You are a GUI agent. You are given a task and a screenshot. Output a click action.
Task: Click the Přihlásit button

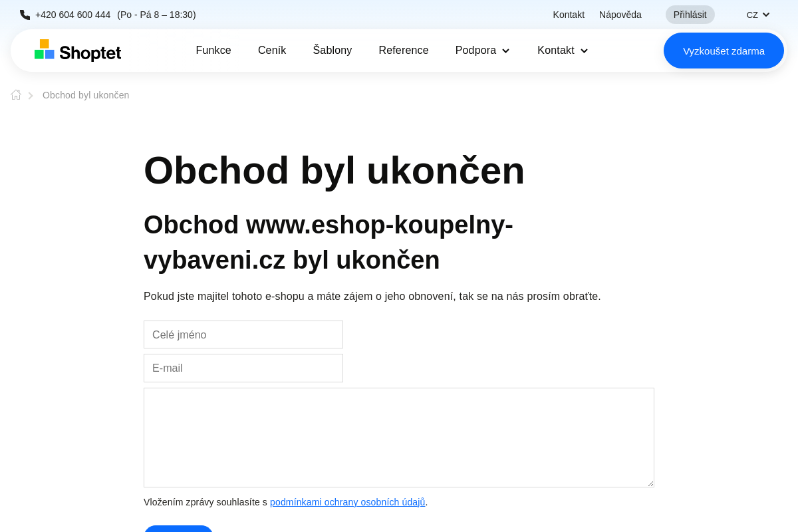(690, 15)
